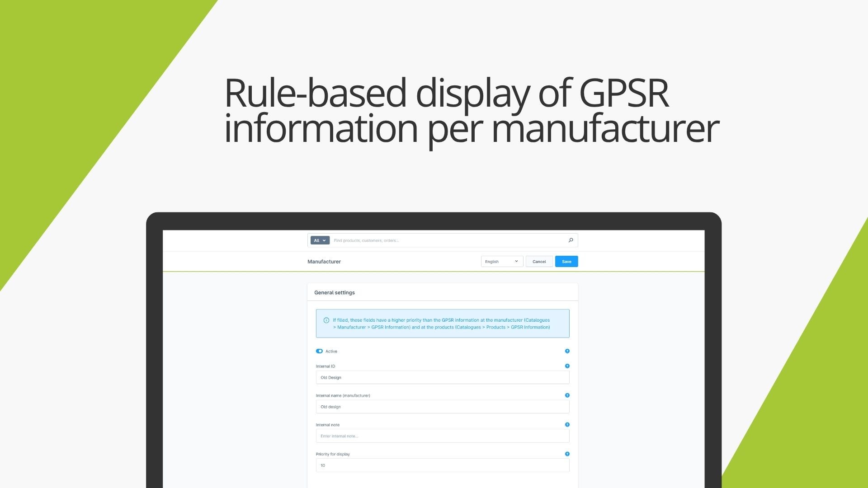Click the help icon for Internal note
Viewport: 868px width, 488px height.
pyautogui.click(x=567, y=425)
